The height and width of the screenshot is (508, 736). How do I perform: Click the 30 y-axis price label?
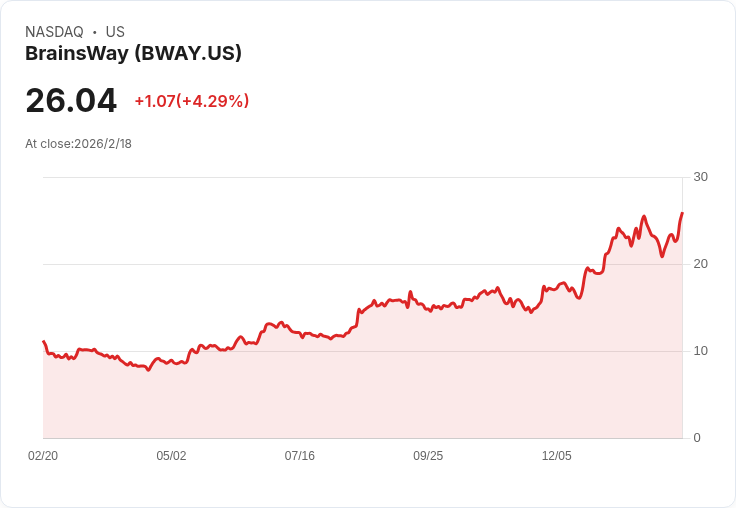point(700,177)
